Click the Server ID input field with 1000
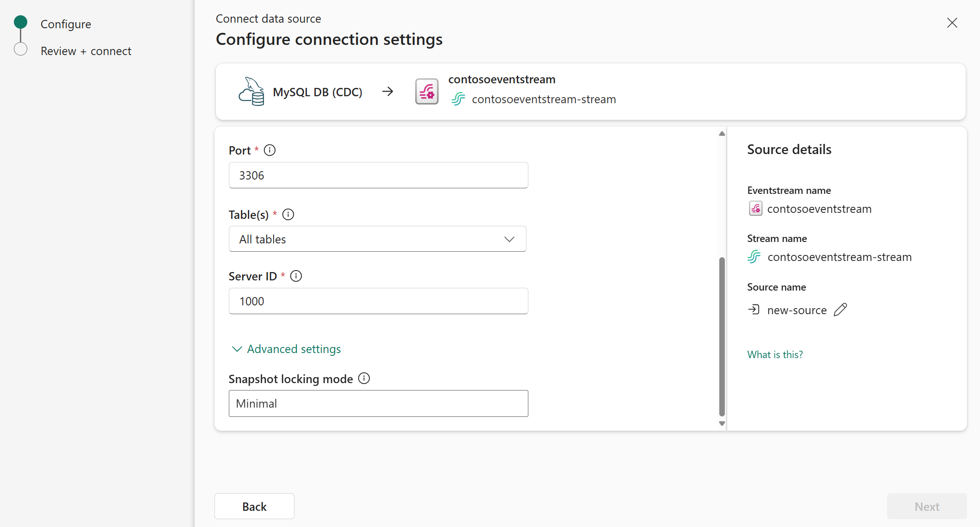Viewport: 980px width, 527px height. click(378, 301)
